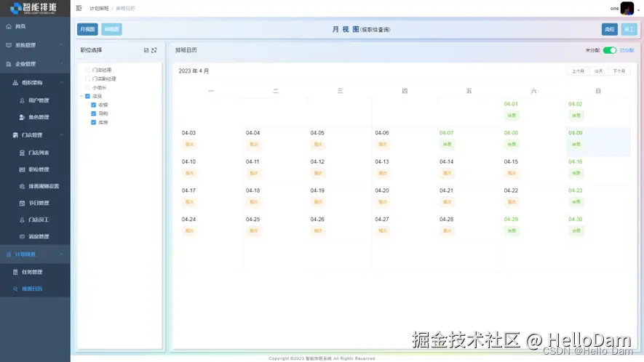Collapse the 门店管理 chevron
This screenshot has height=362, width=644.
tap(62, 134)
